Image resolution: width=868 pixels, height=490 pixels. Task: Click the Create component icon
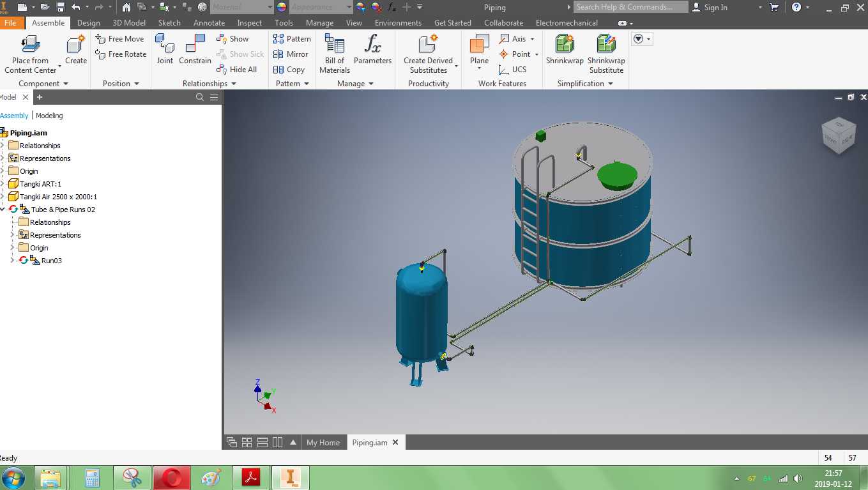(76, 44)
